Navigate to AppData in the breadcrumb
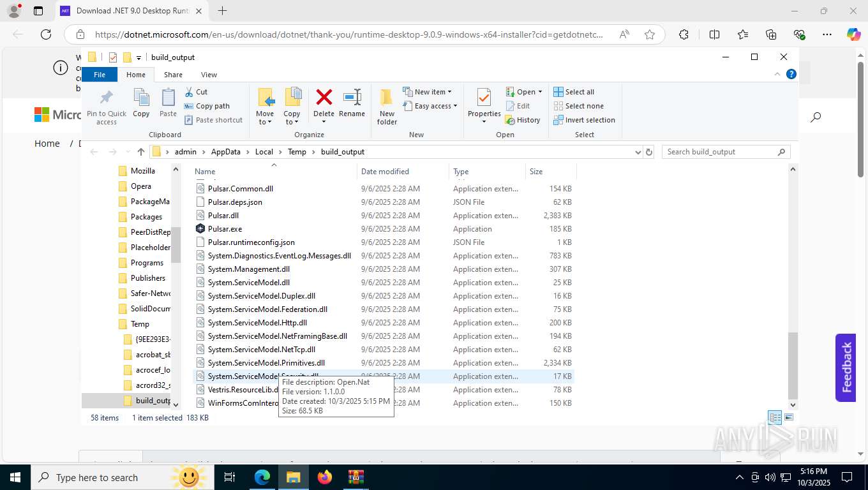Image resolution: width=868 pixels, height=490 pixels. click(226, 152)
